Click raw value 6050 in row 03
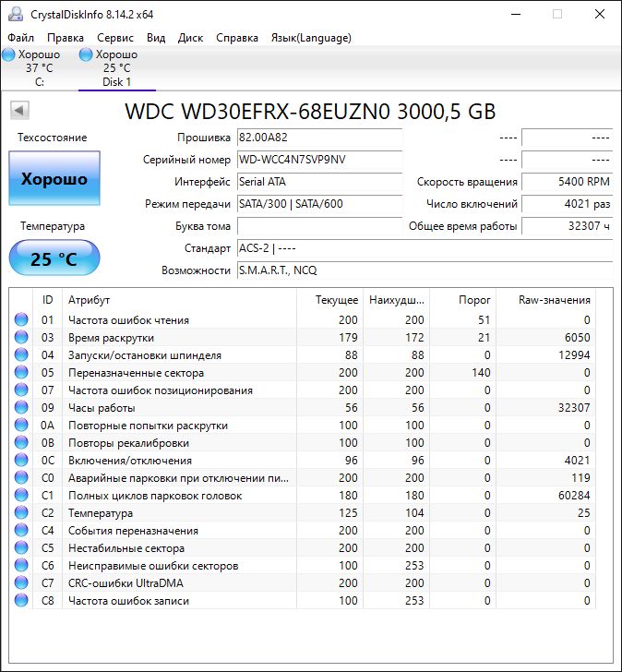 [x=577, y=338]
